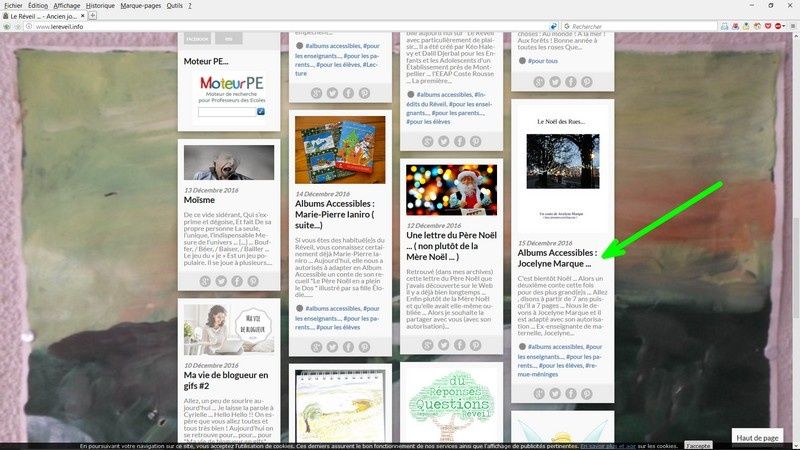Open the Albums Accessibles : Marie-Pierre Ianiro article
The height and width of the screenshot is (450, 800).
[335, 214]
